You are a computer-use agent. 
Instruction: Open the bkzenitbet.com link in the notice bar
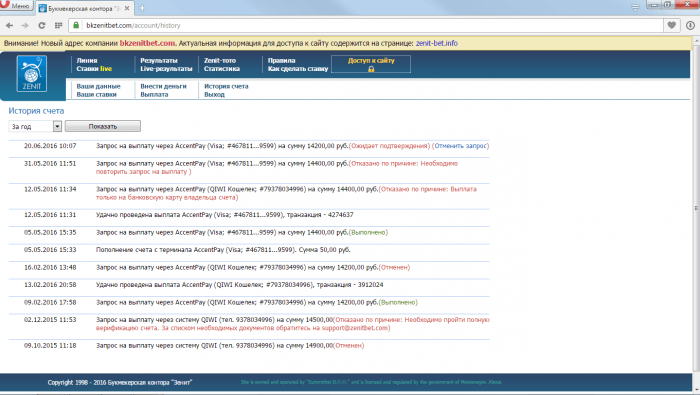147,43
